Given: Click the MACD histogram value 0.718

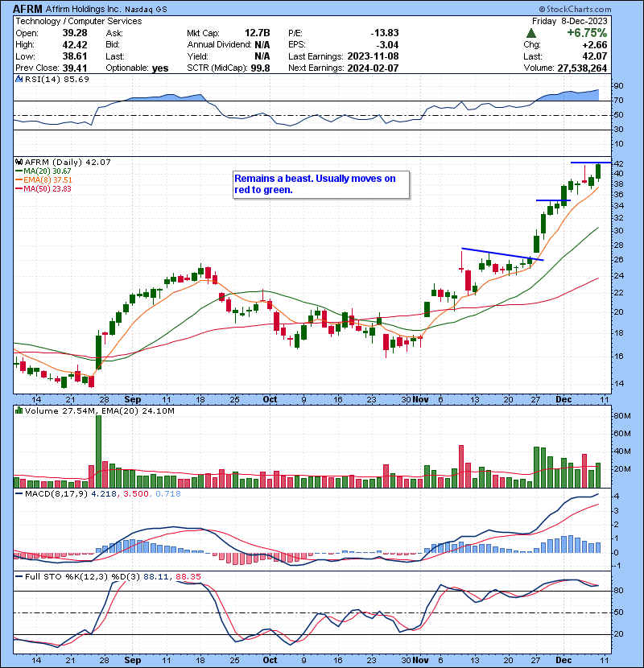Looking at the screenshot, I should pos(168,494).
